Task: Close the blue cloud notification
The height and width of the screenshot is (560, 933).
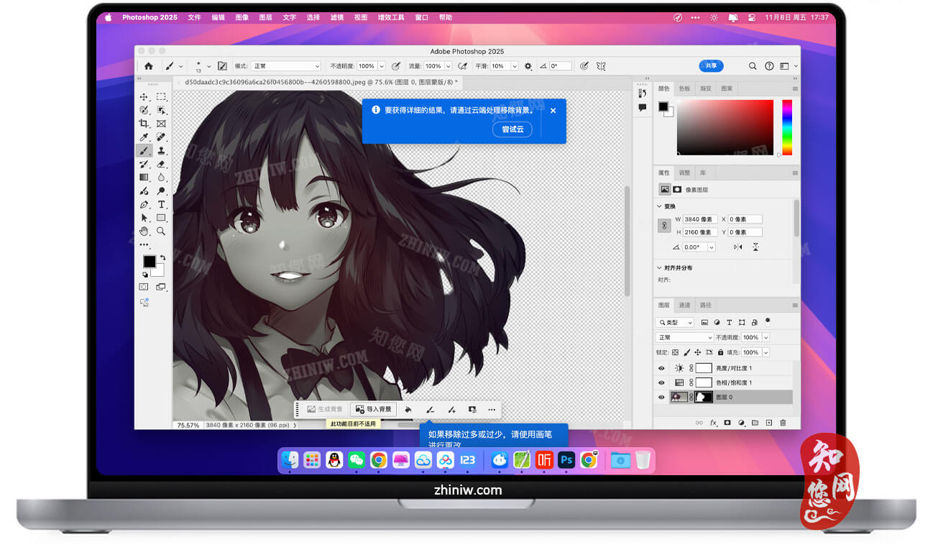Action: coord(553,111)
